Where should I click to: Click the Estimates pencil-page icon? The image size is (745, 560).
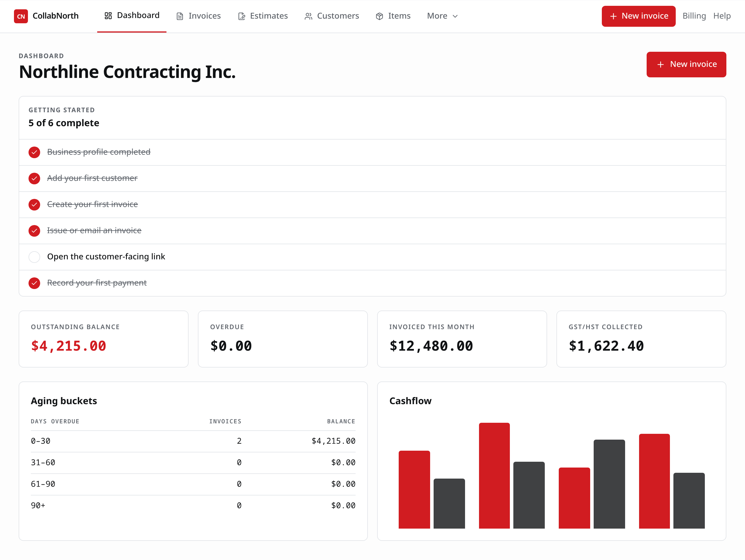(x=242, y=16)
